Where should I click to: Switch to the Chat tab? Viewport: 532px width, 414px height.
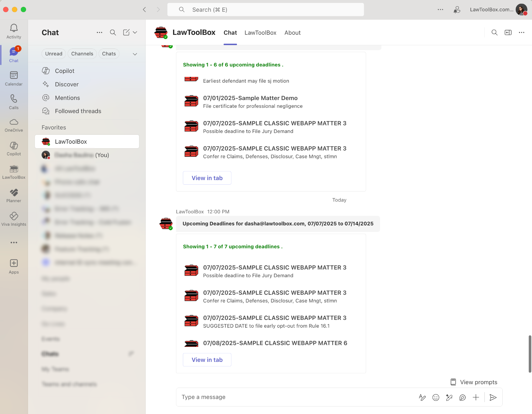click(x=230, y=33)
